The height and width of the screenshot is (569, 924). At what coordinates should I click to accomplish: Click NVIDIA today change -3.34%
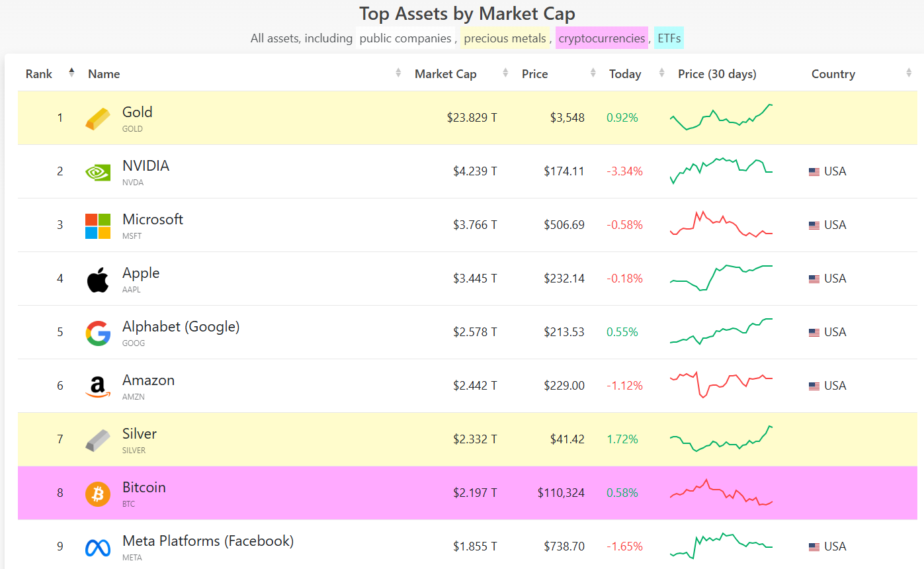(x=624, y=171)
